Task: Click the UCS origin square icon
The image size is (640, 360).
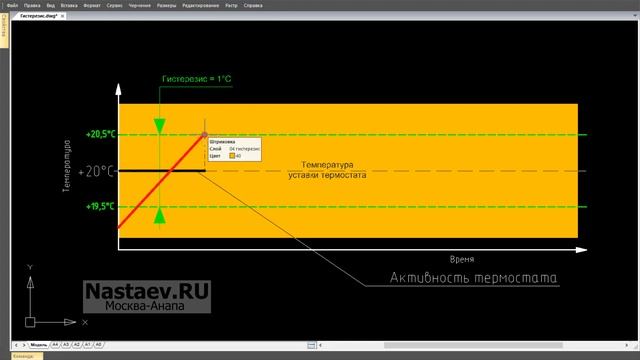Action: tap(30, 322)
